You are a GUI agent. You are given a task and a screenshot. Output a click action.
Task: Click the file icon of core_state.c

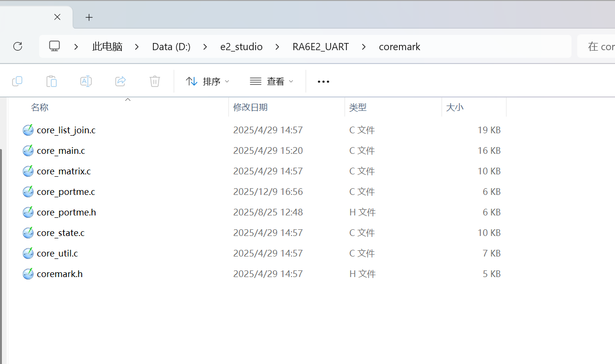(x=28, y=233)
